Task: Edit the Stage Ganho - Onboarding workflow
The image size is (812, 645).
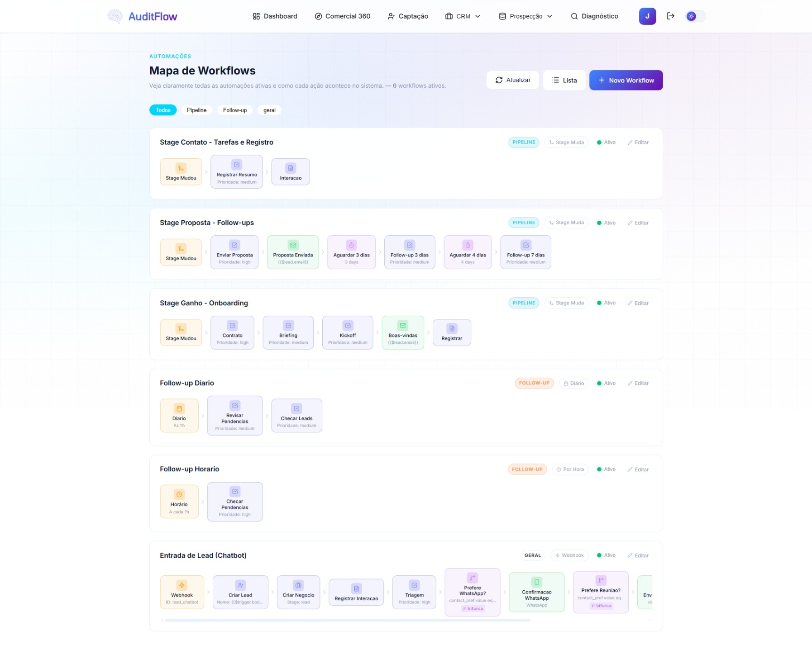Action: click(x=638, y=303)
